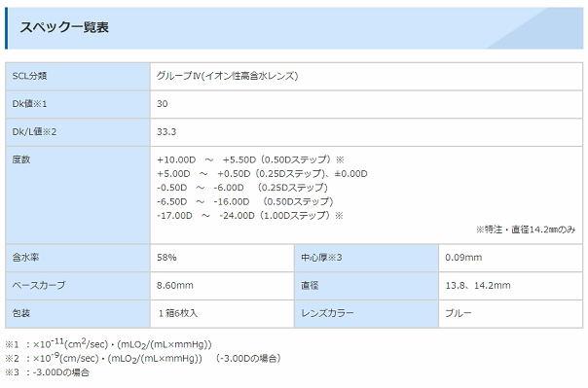Select the レンズカラー label cell
588x388 pixels.
[x=366, y=313]
